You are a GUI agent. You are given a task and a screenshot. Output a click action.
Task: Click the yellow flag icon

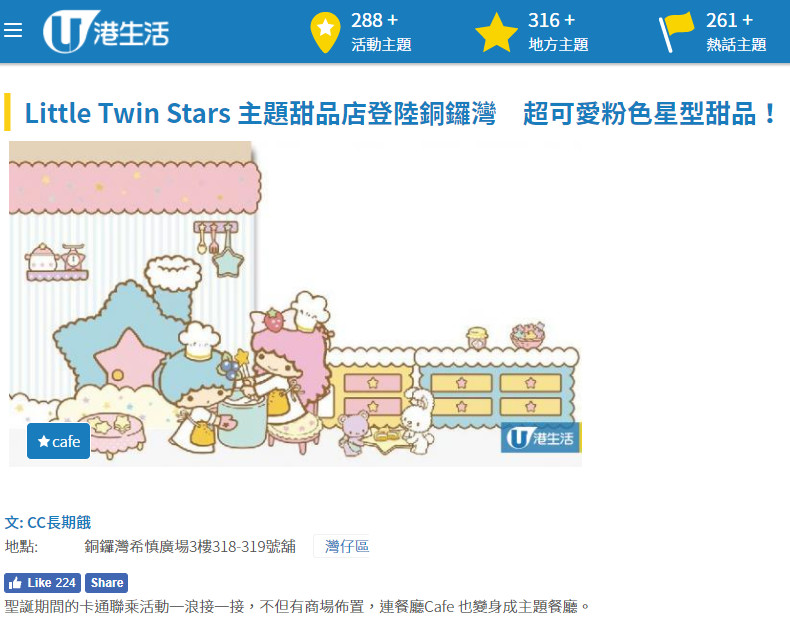click(676, 32)
